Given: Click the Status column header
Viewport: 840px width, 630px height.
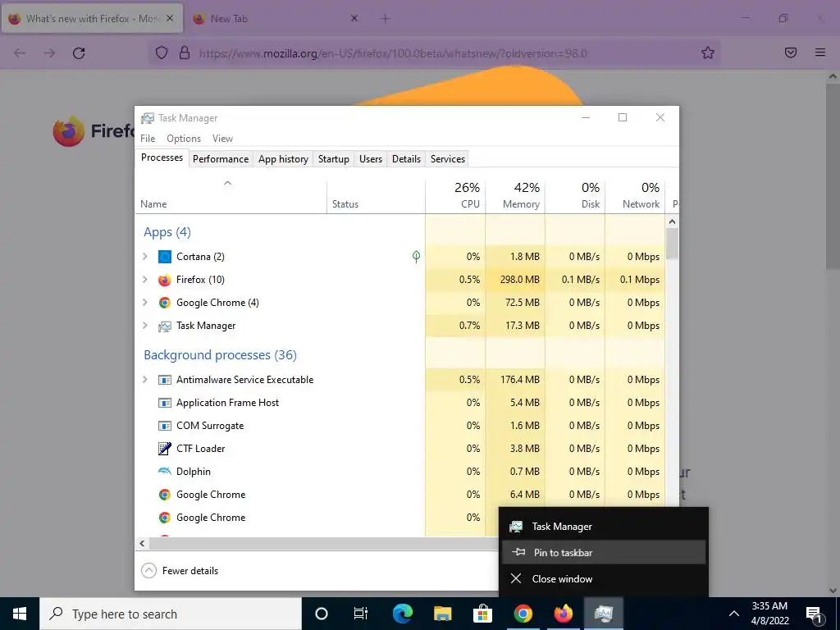Looking at the screenshot, I should click(376, 197).
